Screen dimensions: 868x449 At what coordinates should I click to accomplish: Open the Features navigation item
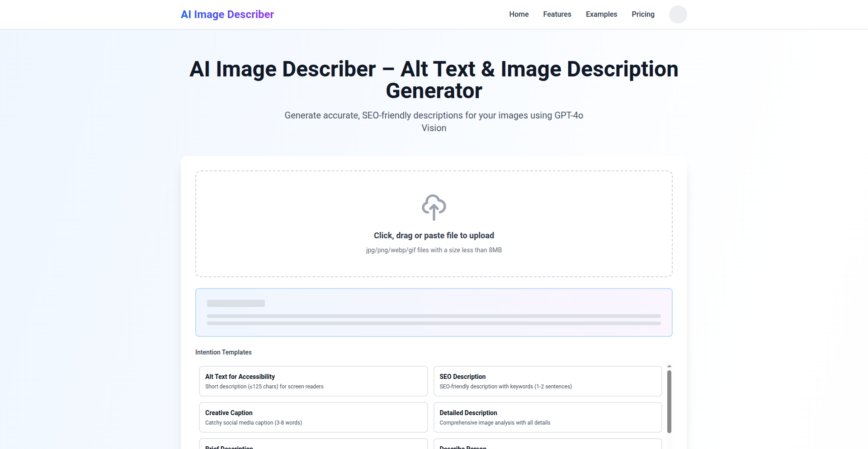pos(557,14)
